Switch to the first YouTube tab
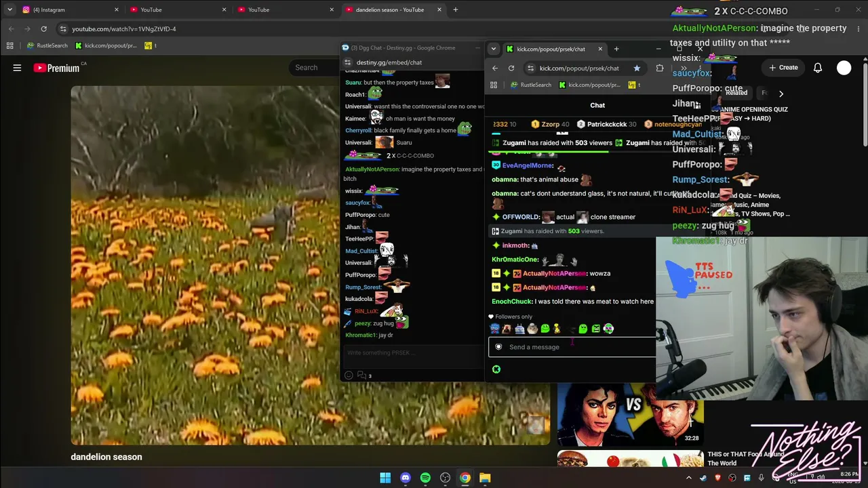The height and width of the screenshot is (488, 868). pyautogui.click(x=178, y=10)
